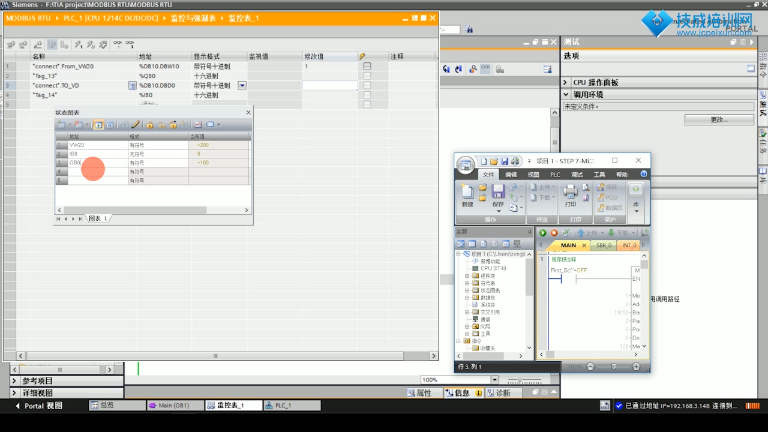Click quick-access save icon in STEP 7 title bar
The width and height of the screenshot is (768, 432).
point(504,161)
